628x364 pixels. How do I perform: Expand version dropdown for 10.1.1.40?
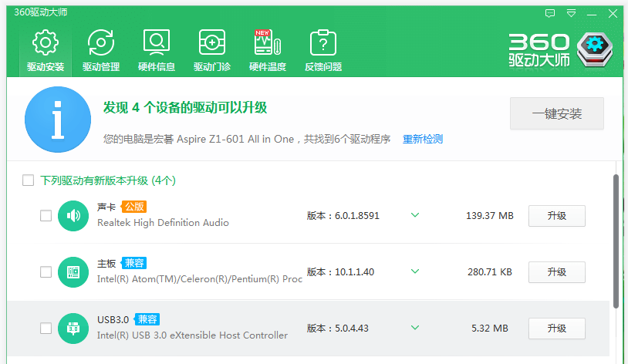(415, 271)
